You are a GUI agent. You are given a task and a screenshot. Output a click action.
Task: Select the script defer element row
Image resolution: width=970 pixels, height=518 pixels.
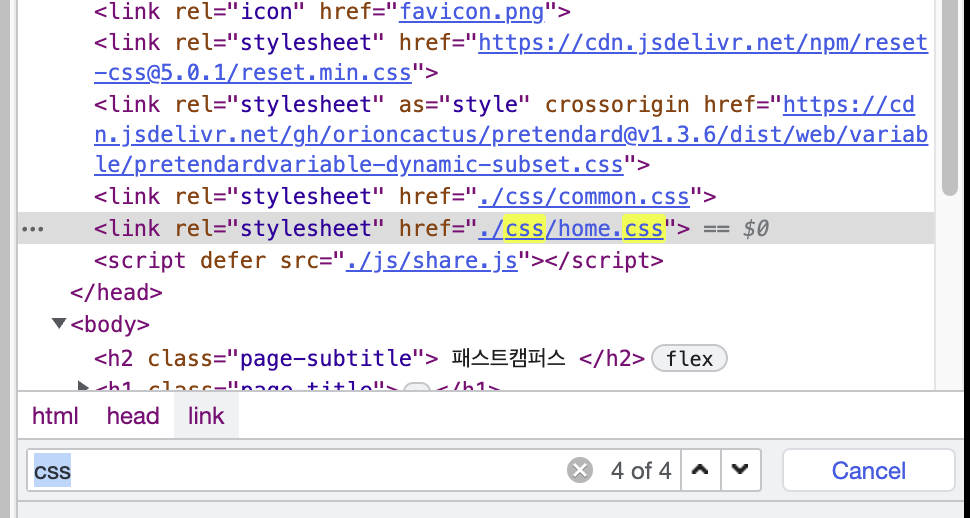point(476,261)
